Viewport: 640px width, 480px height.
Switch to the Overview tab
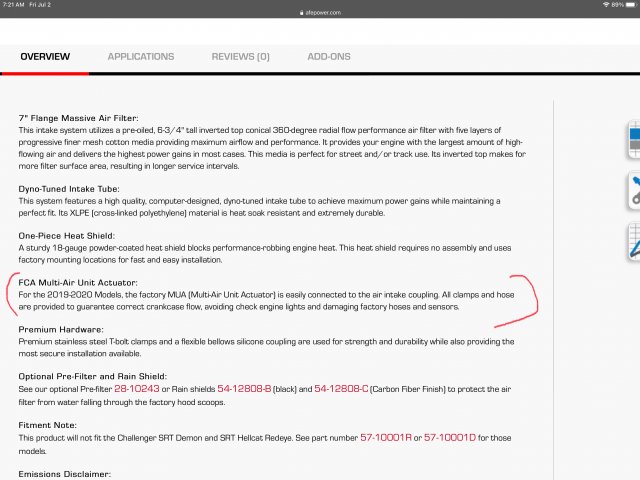pos(45,57)
